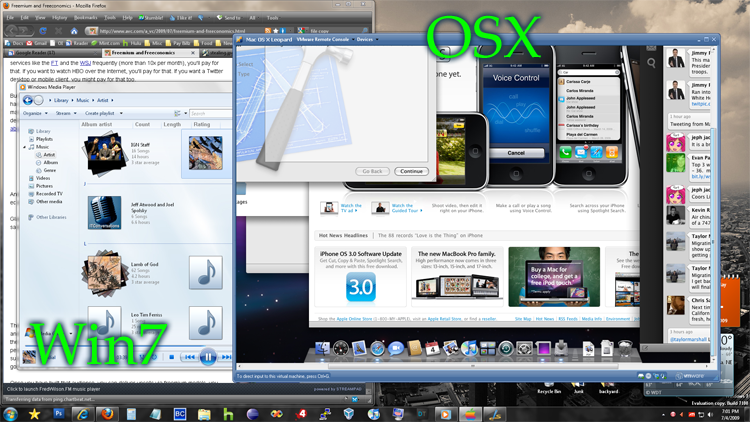Open Firefox taskbar button
Viewport: 750px width, 422px height.
click(107, 414)
